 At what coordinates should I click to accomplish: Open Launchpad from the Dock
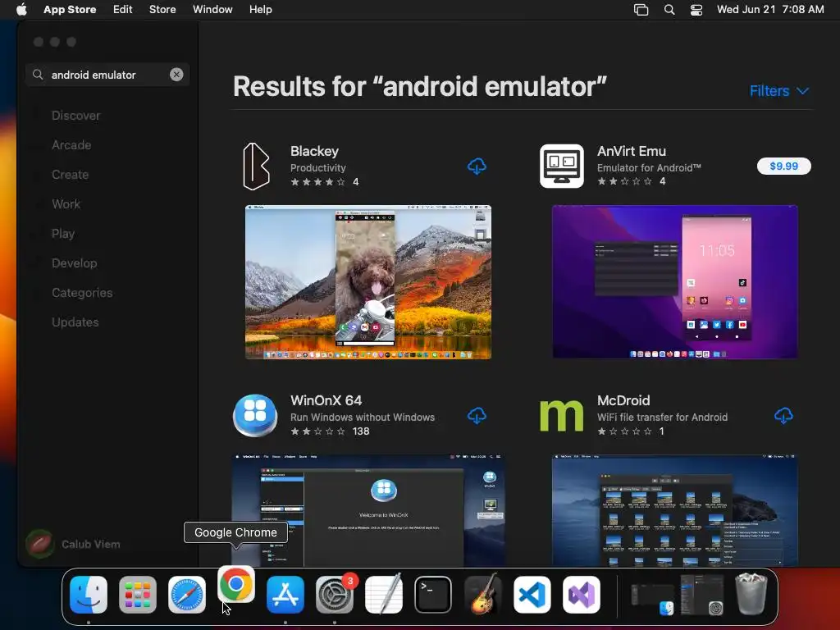click(138, 595)
